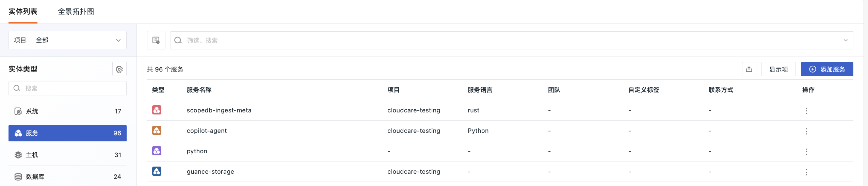Click the blue guance-storage service icon
868x186 pixels.
click(x=157, y=171)
